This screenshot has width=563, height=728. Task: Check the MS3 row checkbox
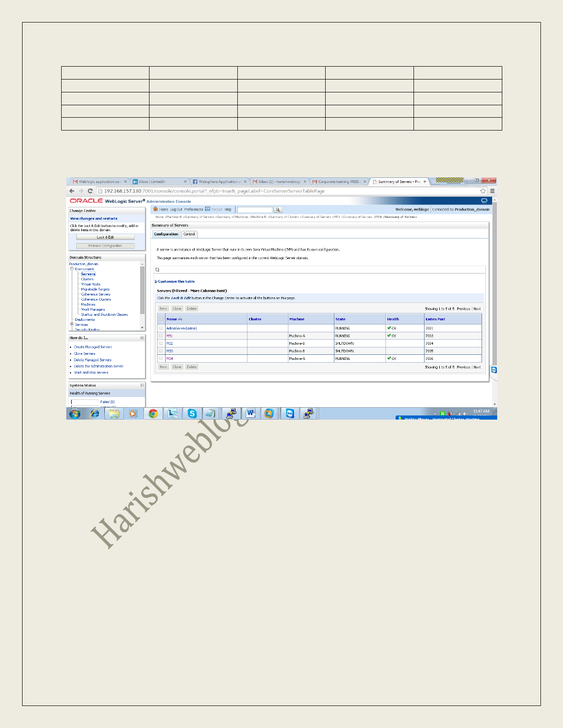pyautogui.click(x=161, y=351)
